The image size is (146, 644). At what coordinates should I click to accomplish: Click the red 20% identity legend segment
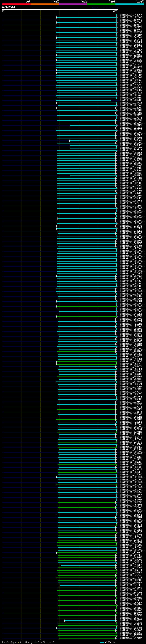16,4
